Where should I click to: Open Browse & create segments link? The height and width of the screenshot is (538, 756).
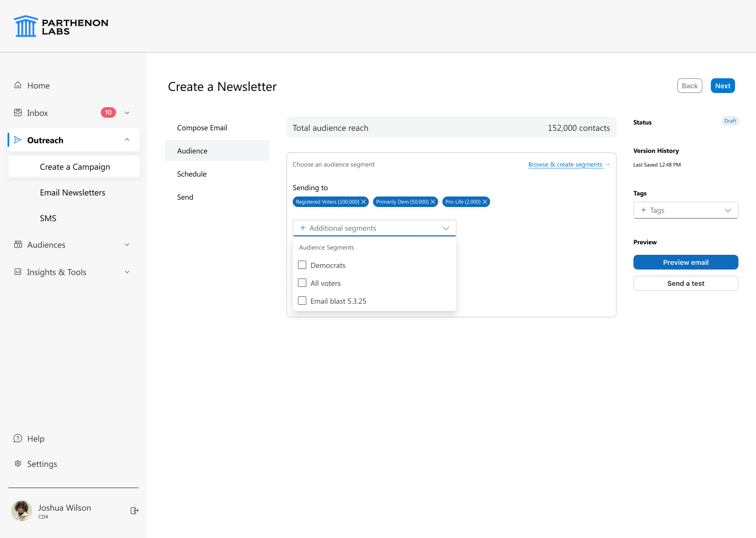[x=569, y=164]
